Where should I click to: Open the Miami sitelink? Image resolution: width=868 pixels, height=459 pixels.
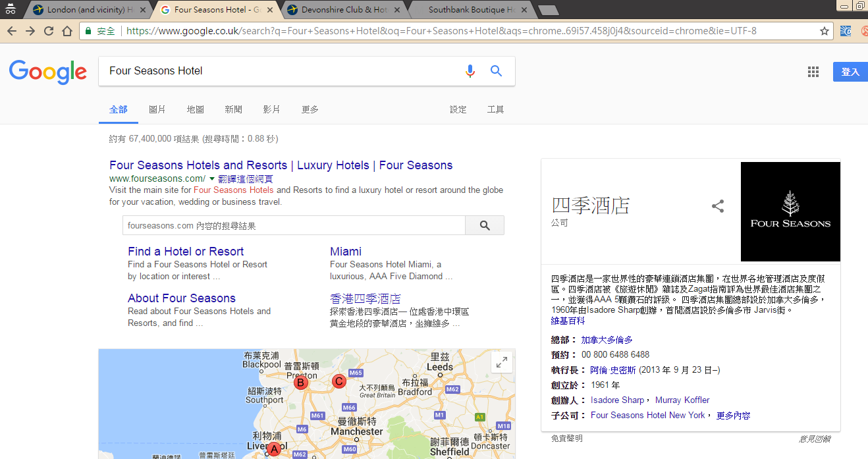(x=346, y=252)
